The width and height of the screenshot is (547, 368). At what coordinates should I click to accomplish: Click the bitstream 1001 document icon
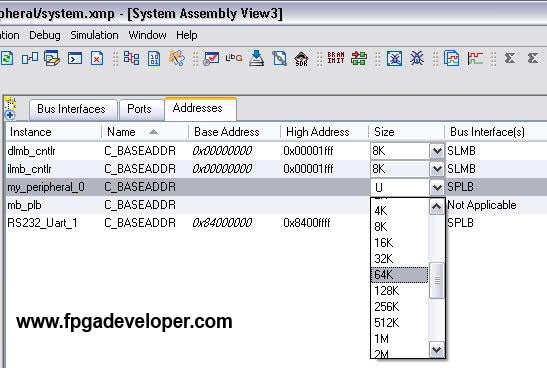154,58
